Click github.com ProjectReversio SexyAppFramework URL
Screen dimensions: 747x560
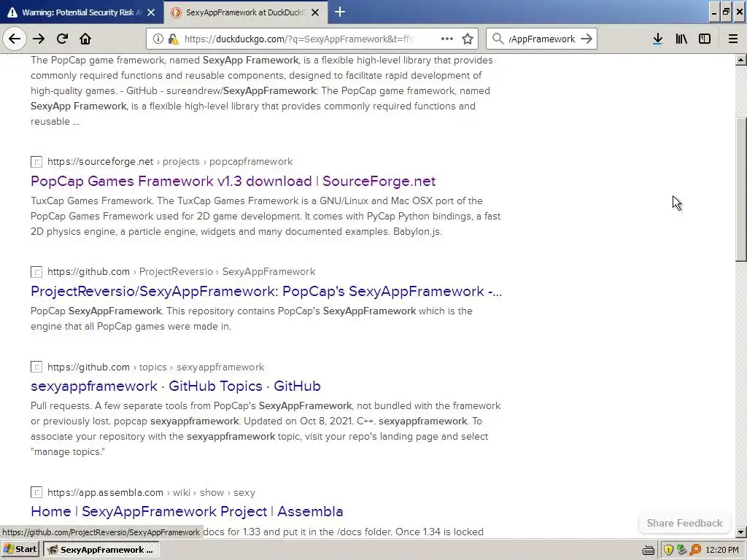[182, 271]
